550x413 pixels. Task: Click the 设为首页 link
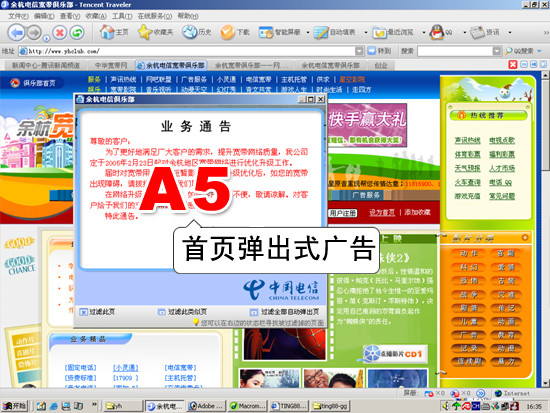click(x=382, y=212)
